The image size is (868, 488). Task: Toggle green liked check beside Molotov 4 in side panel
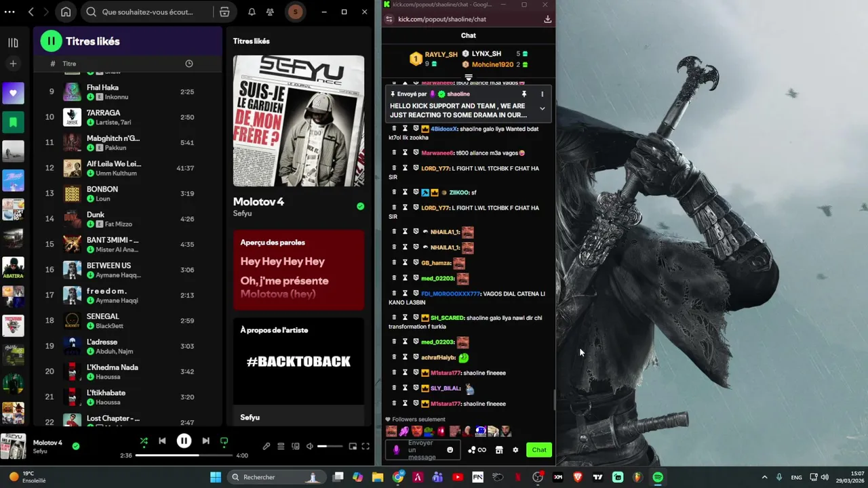pyautogui.click(x=360, y=206)
